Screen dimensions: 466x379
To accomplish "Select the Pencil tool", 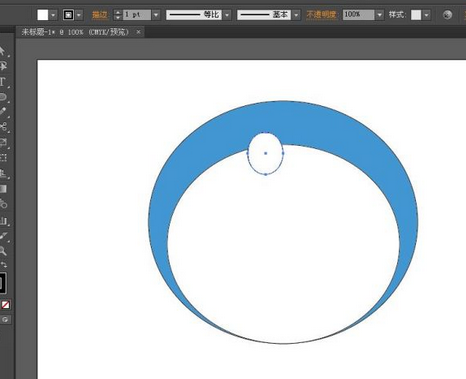I will pos(3,112).
